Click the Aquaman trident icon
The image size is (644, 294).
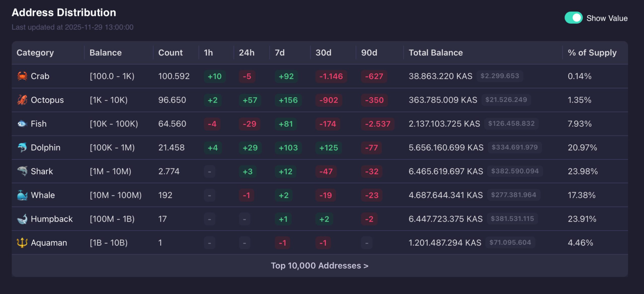pyautogui.click(x=22, y=242)
